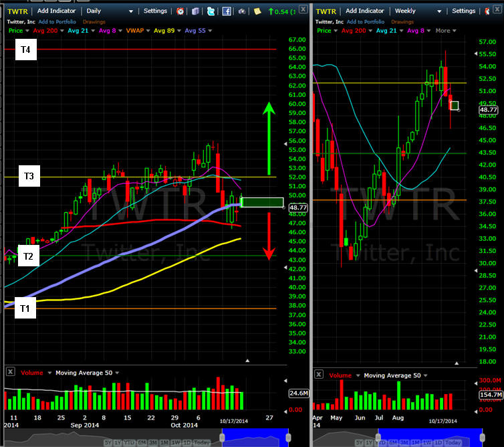This screenshot has height=447, width=504.
Task: Click Add Indicator in Daily chart
Action: [x=56, y=11]
